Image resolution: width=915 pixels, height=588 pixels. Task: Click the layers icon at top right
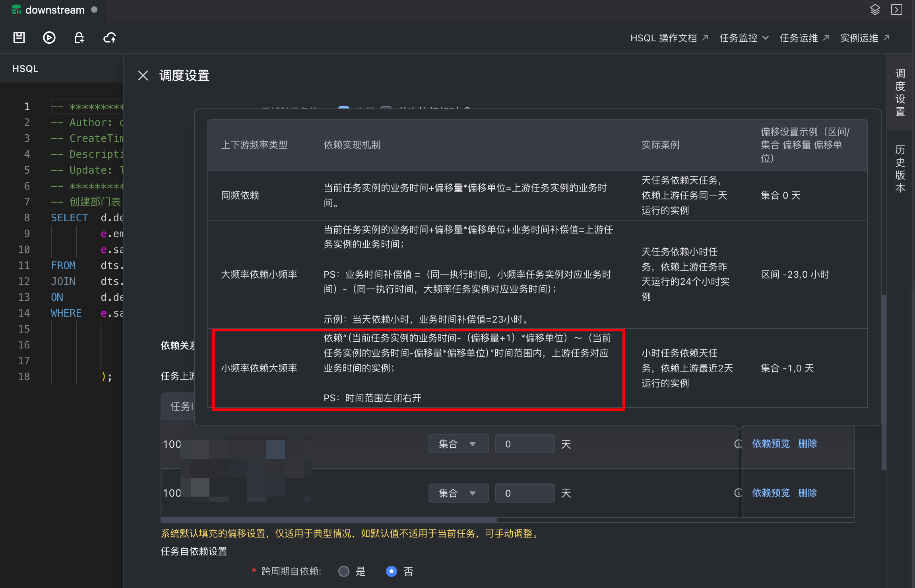[x=875, y=10]
